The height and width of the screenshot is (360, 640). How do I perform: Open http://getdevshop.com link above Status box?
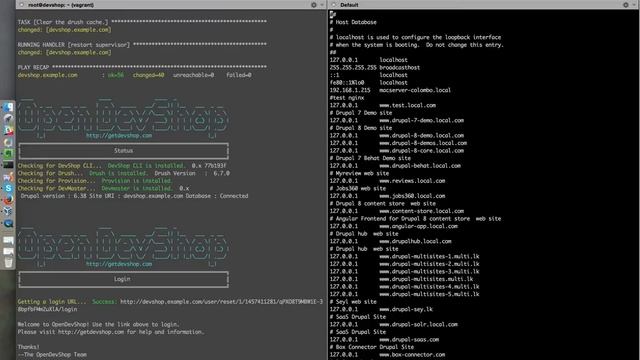pos(119,136)
